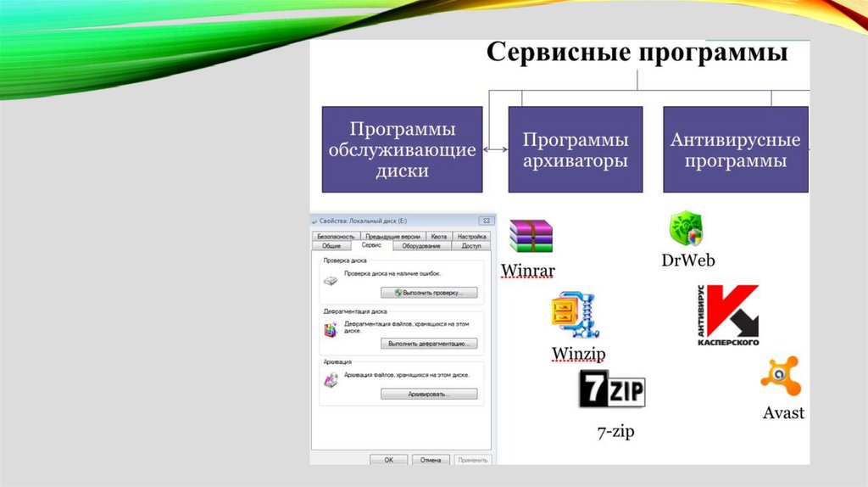Screen dimensions: 868x487
Task: Click the Avast label
Action: click(783, 412)
